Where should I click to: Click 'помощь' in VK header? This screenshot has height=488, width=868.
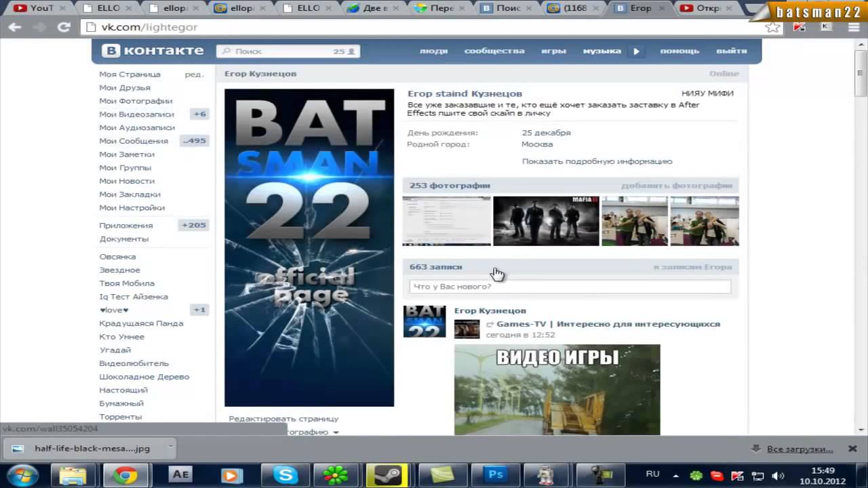point(679,51)
